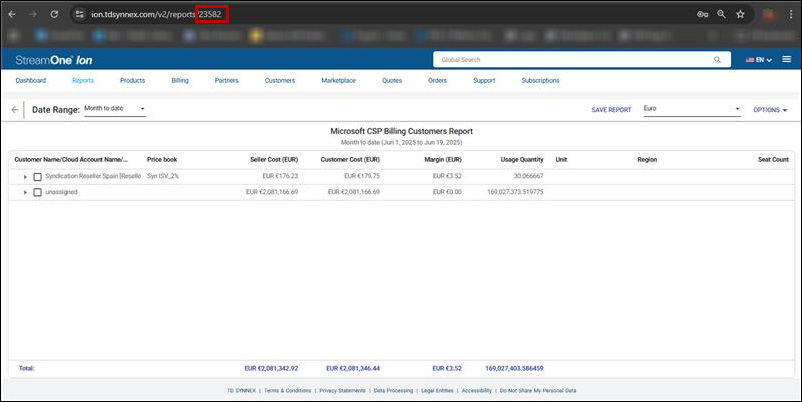This screenshot has height=402, width=802.
Task: Open the hamburger menu in header
Action: (x=787, y=59)
